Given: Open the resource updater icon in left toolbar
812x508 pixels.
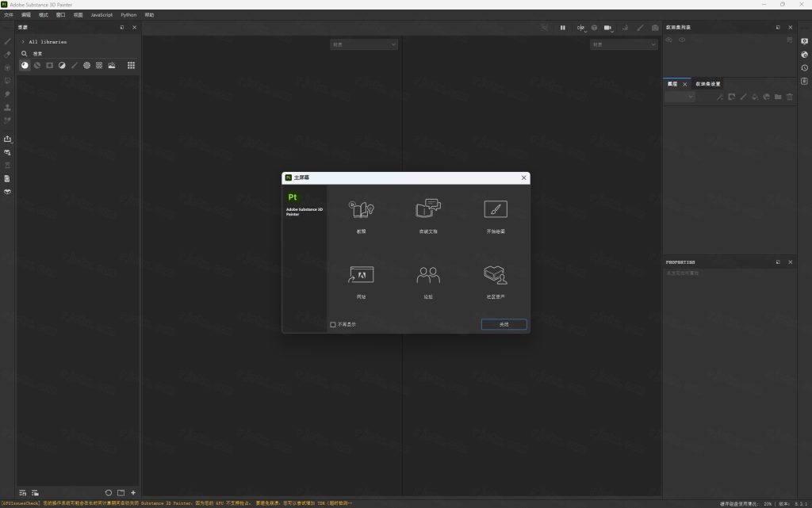Looking at the screenshot, I should [x=7, y=152].
